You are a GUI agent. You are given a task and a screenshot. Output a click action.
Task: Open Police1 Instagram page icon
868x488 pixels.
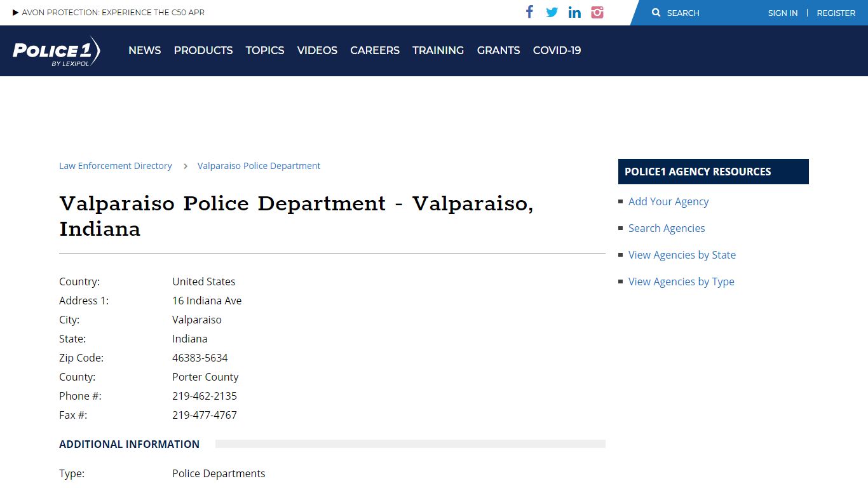(597, 12)
